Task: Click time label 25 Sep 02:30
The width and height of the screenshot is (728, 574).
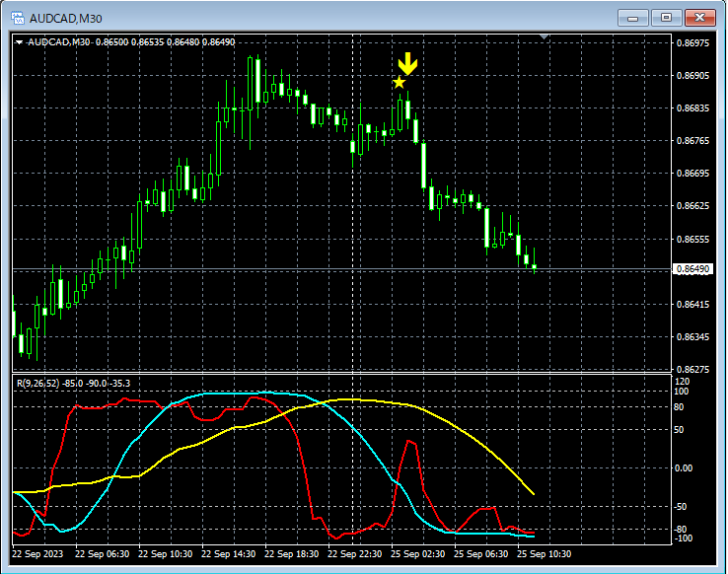Action: coord(418,554)
